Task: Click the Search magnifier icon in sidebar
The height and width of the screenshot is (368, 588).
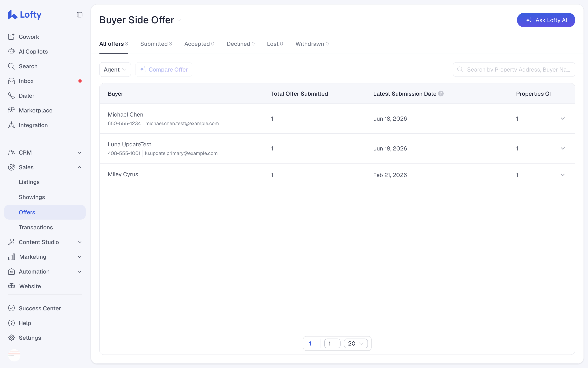Action: [11, 66]
